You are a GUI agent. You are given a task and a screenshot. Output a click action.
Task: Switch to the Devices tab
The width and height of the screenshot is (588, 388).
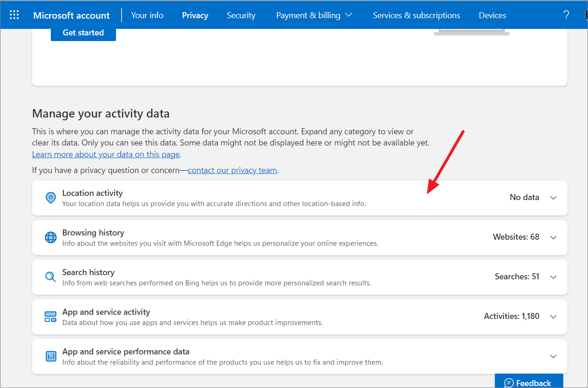492,15
